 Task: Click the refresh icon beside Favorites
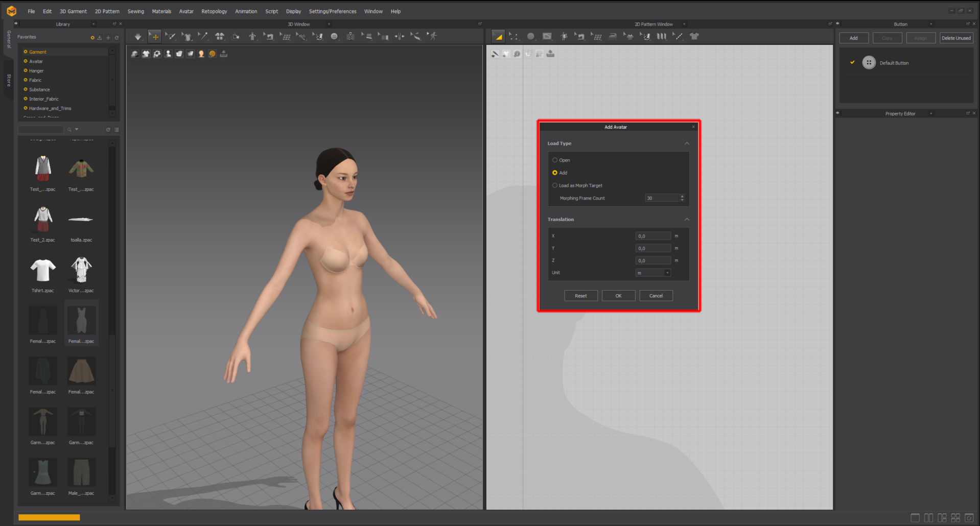pos(116,38)
